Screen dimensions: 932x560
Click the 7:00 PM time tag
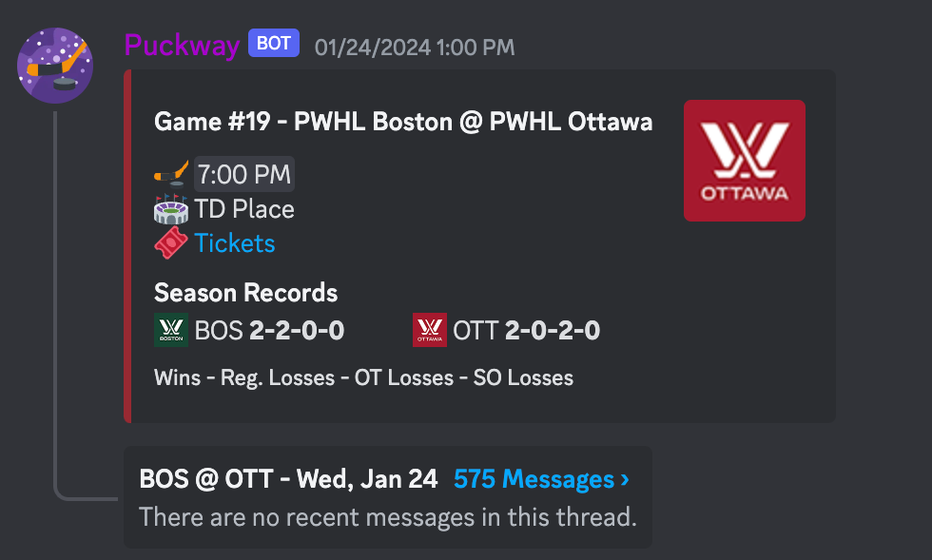click(244, 175)
